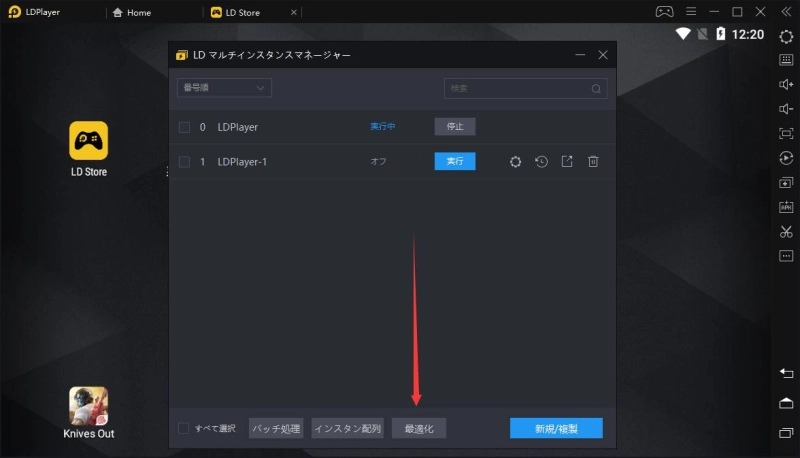The height and width of the screenshot is (458, 800).
Task: Tap Android home button in sidebar
Action: point(786,403)
